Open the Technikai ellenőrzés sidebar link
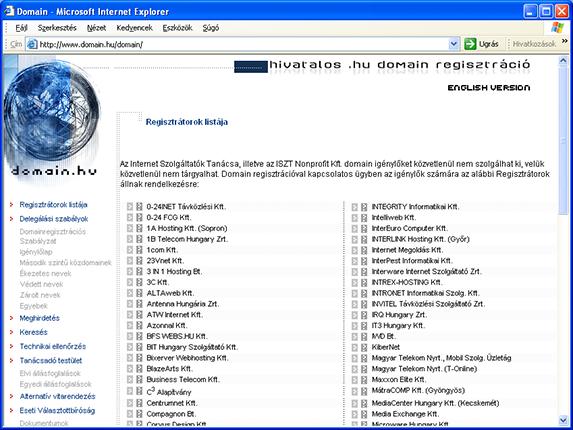Image resolution: width=573 pixels, height=430 pixels. (53, 346)
